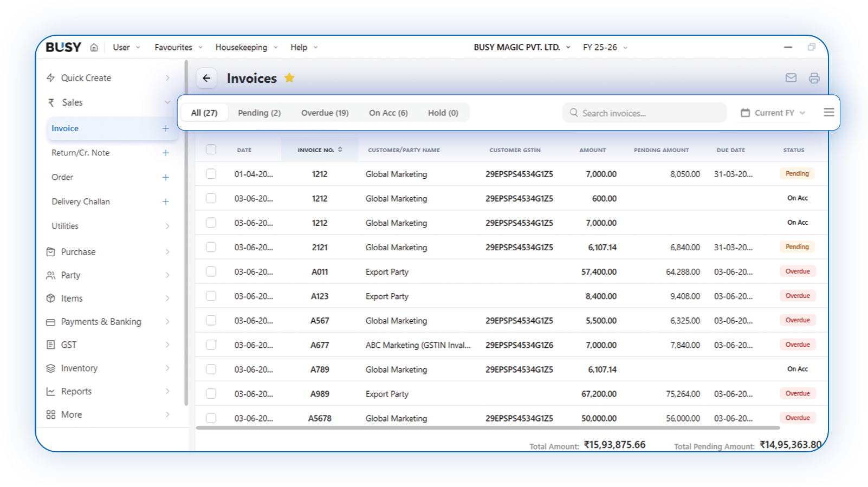Click the calendar icon beside Current FY
This screenshot has height=487, width=868.
(x=746, y=113)
